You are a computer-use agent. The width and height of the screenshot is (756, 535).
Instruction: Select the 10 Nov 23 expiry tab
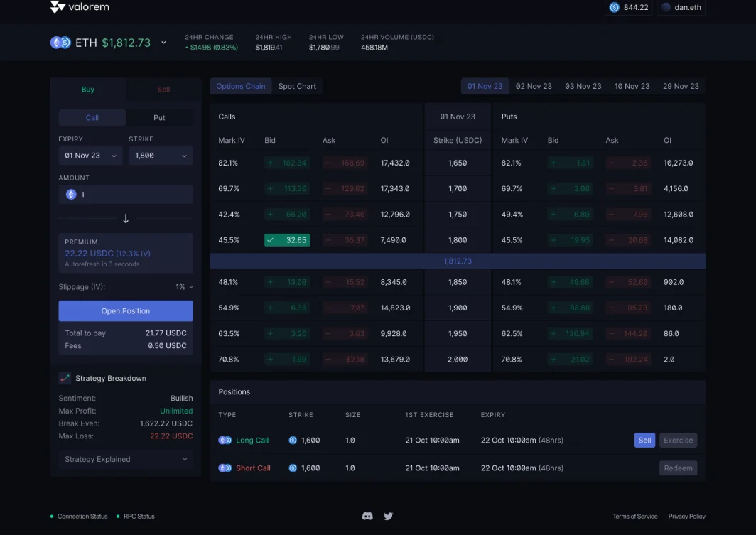[632, 86]
